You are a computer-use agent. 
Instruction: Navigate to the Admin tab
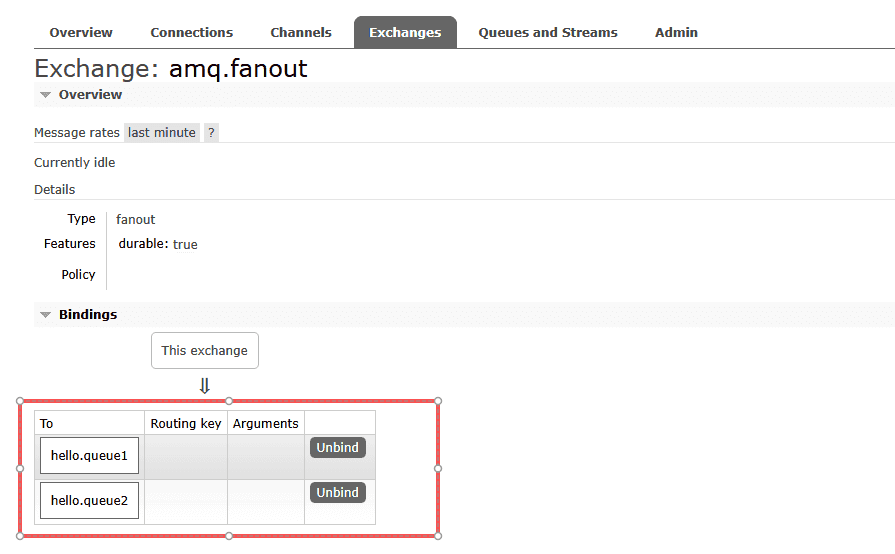tap(676, 33)
